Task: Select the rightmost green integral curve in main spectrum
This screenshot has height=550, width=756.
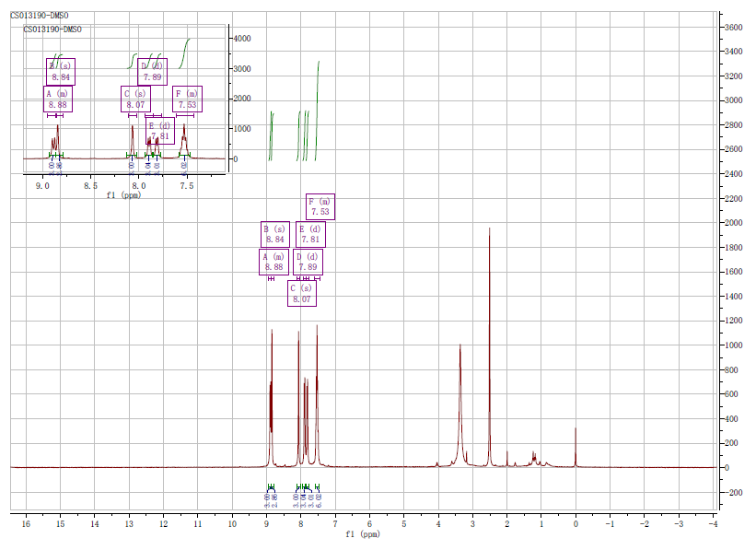Action: [x=318, y=111]
